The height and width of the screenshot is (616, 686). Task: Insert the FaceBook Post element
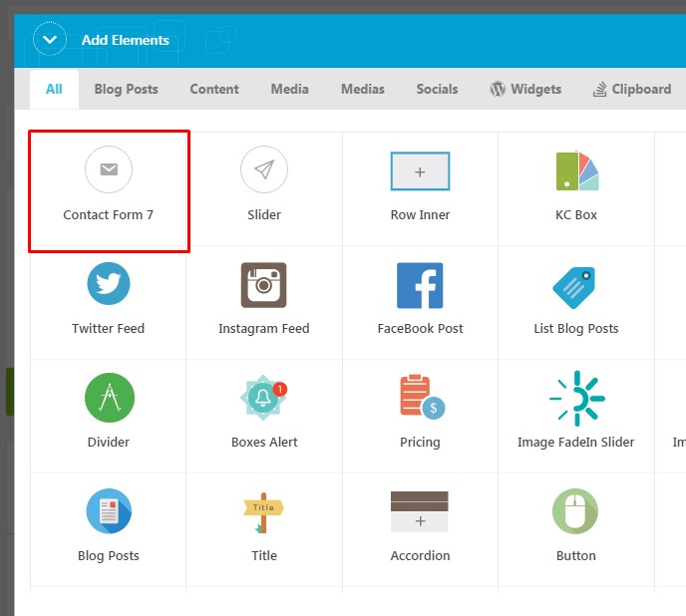point(420,285)
